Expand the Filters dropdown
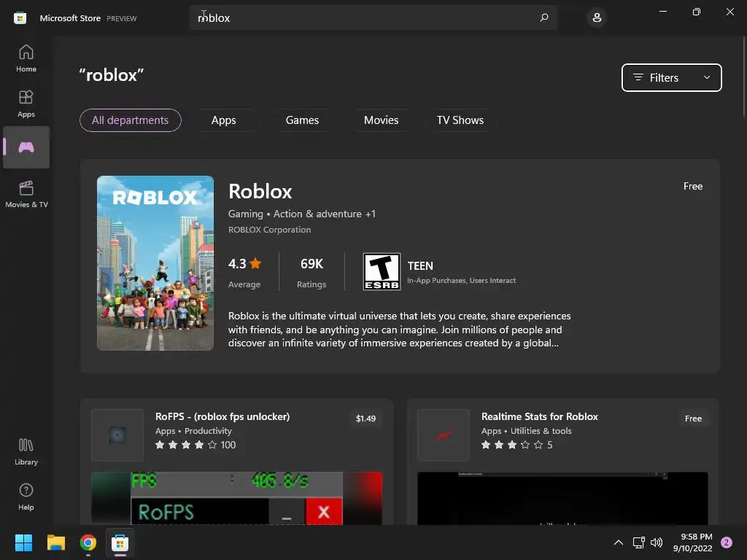Screen dimensions: 747x560 (672, 77)
